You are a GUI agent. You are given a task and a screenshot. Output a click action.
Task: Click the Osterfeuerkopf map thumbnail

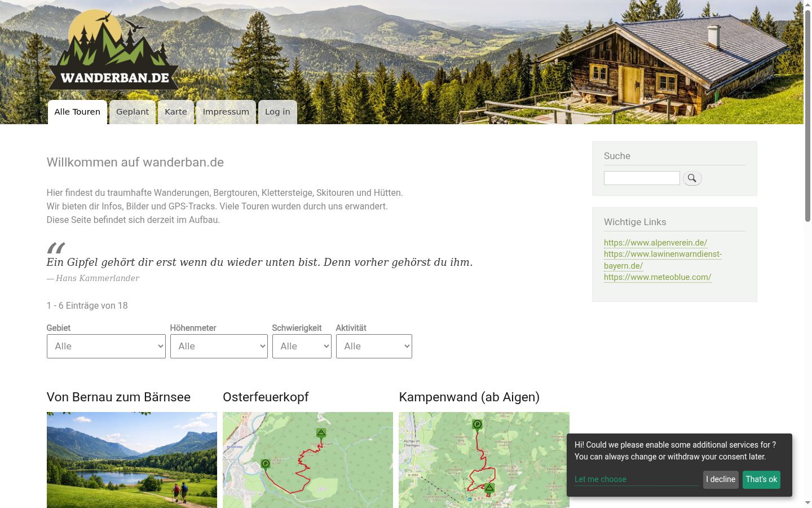point(308,460)
